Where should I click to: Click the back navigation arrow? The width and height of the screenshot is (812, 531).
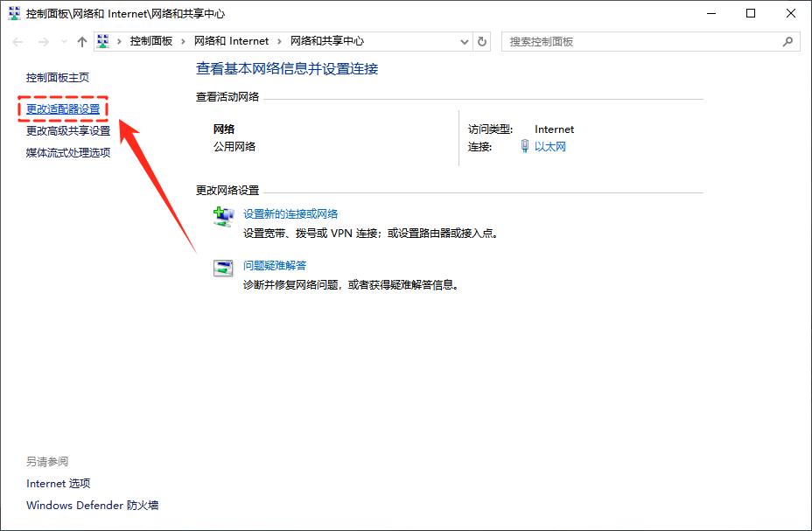point(18,42)
